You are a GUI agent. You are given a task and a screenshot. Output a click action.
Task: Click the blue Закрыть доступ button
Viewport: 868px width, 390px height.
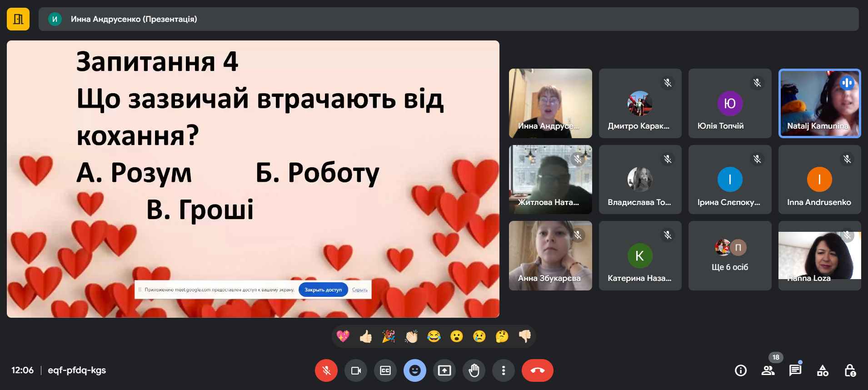pyautogui.click(x=323, y=290)
